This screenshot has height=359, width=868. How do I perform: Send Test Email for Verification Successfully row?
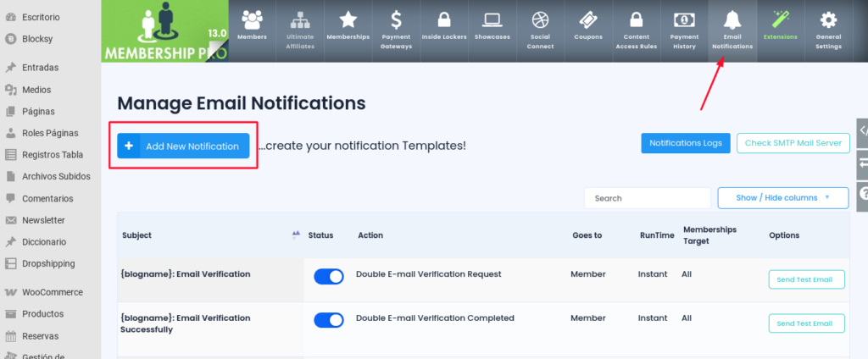(x=807, y=323)
